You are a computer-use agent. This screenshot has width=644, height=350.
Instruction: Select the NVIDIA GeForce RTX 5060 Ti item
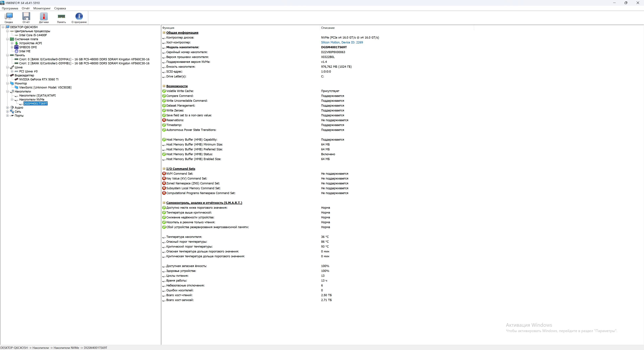point(39,79)
